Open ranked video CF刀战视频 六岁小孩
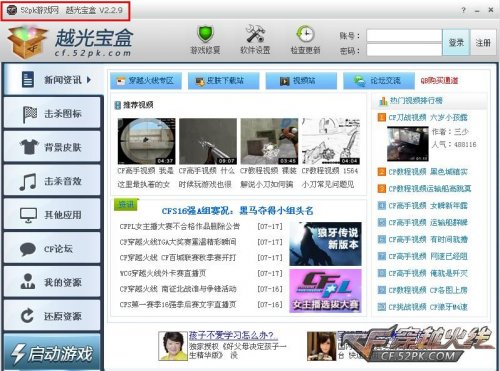The width and height of the screenshot is (500, 371). tap(428, 117)
